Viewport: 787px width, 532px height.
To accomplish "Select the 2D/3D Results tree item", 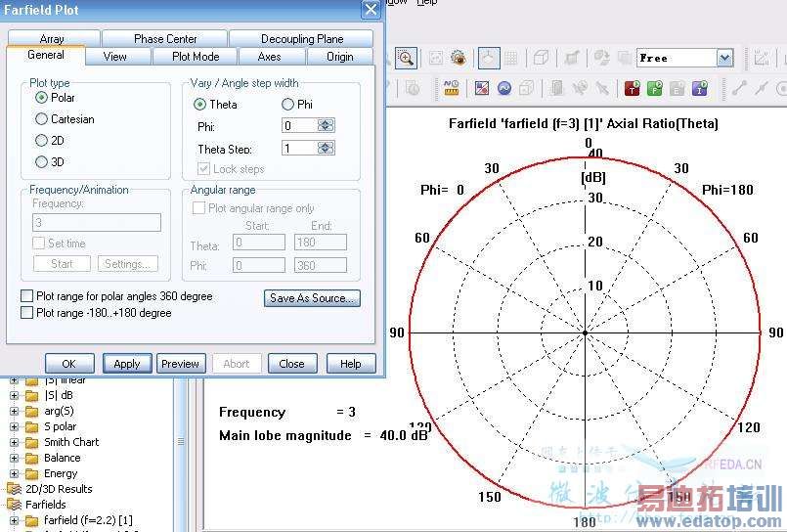I will point(59,489).
